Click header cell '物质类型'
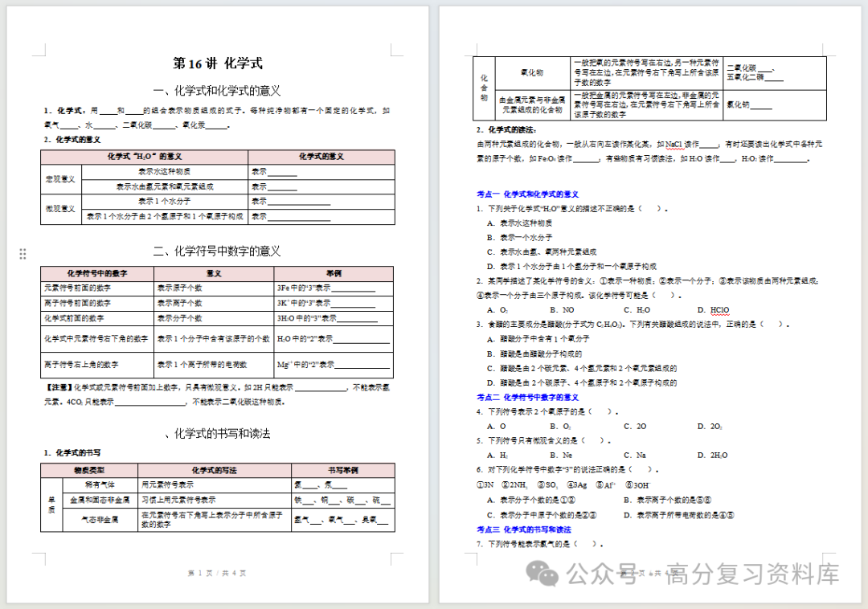The image size is (868, 609). point(89,470)
